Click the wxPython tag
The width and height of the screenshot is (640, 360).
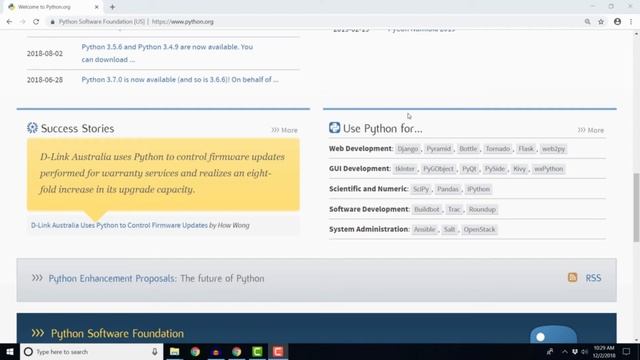pos(548,169)
